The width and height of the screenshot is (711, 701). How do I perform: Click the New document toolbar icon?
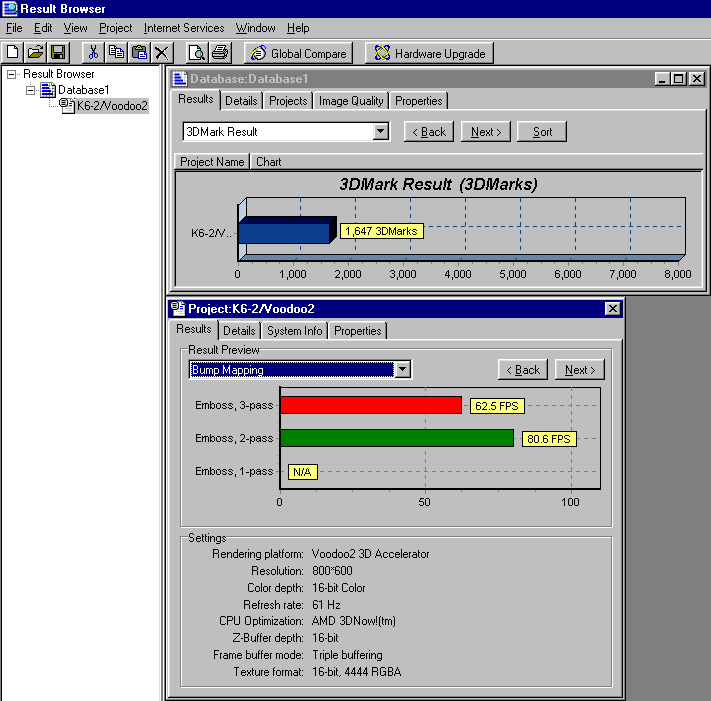coord(13,53)
